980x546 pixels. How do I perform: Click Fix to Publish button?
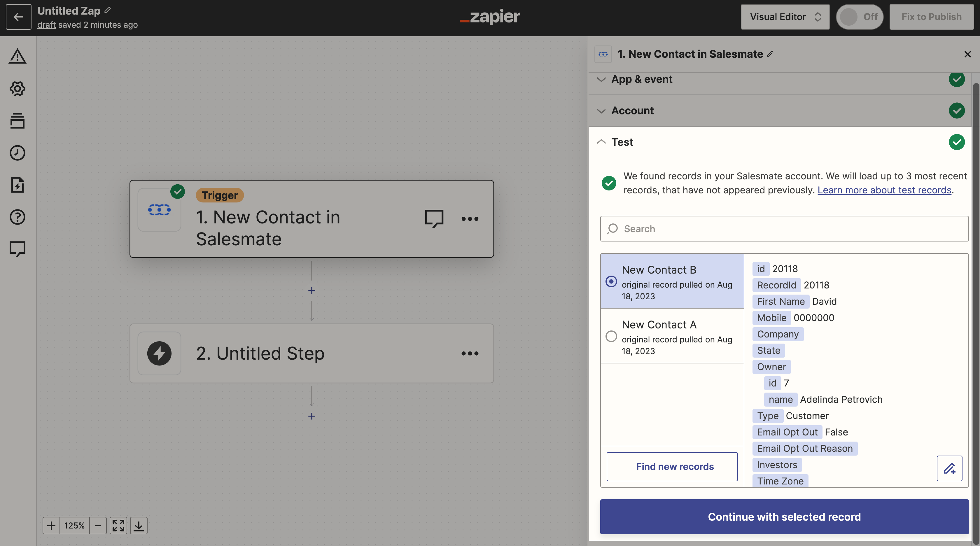point(931,17)
